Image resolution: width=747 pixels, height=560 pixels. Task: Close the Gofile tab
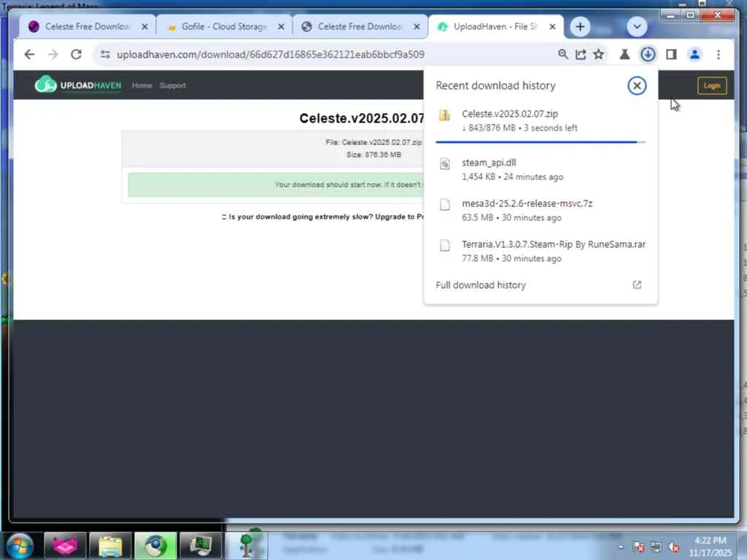pos(281,27)
